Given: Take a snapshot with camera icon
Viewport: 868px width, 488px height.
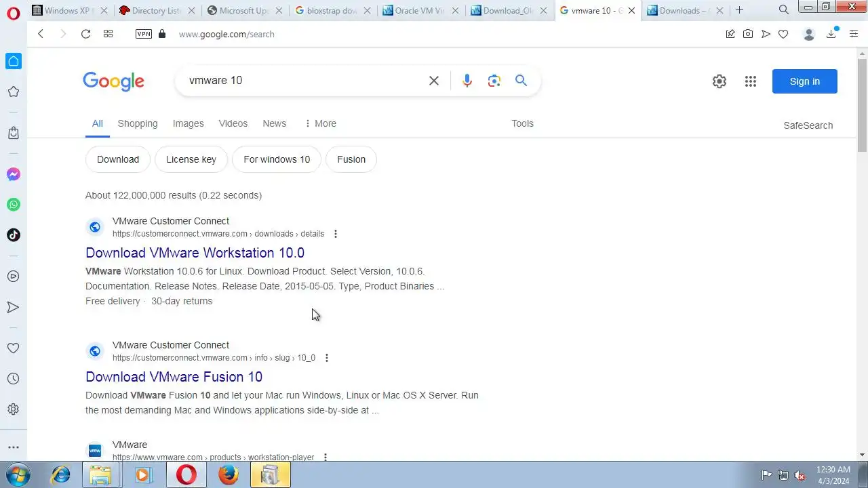Looking at the screenshot, I should point(748,34).
